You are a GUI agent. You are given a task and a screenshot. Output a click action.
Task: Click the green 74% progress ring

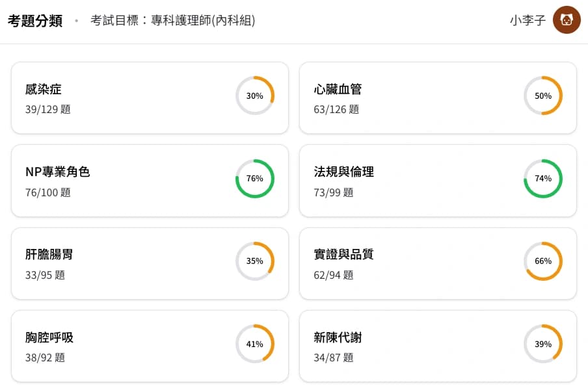pos(543,178)
